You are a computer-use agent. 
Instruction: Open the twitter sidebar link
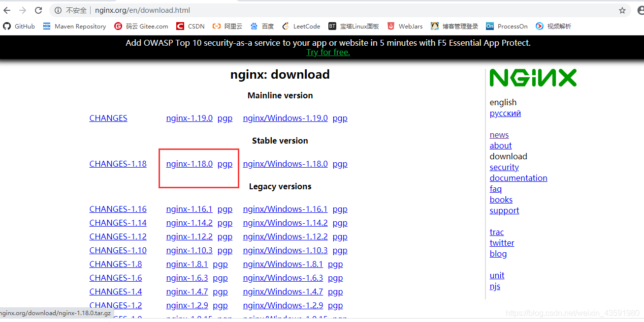[502, 243]
